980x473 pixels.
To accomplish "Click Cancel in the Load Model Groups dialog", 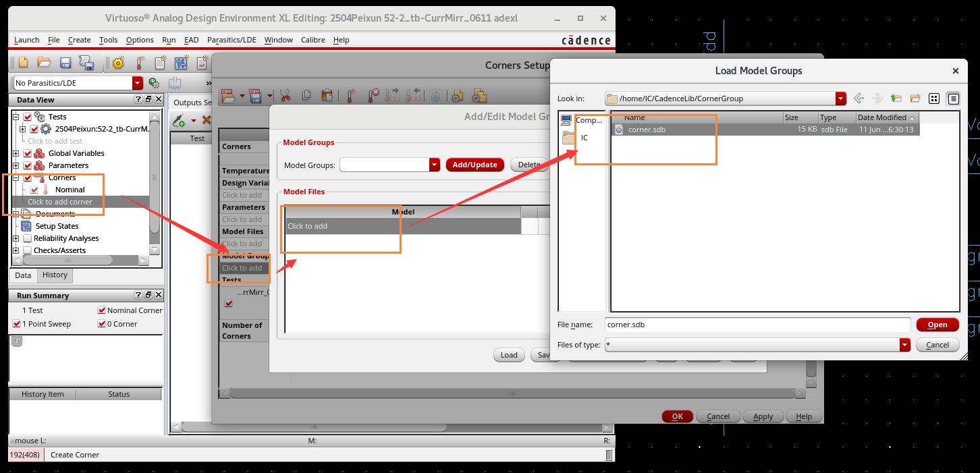I will 937,345.
